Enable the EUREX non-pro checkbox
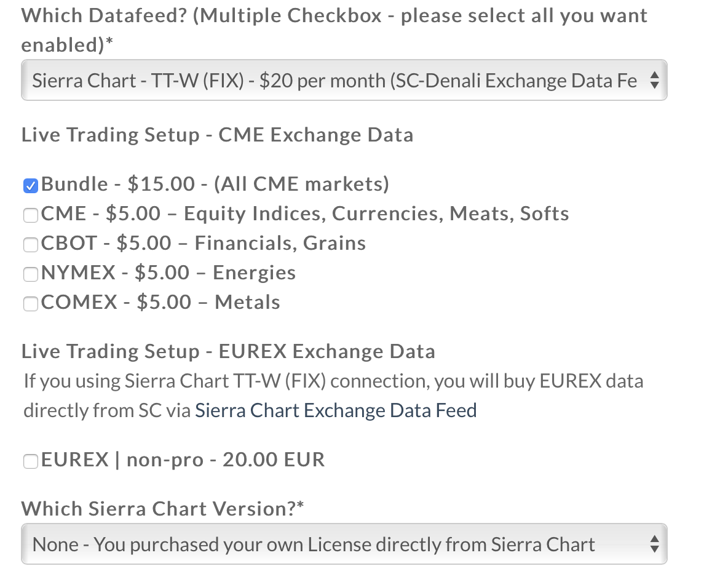Viewport: 728px width, 582px height. [30, 461]
